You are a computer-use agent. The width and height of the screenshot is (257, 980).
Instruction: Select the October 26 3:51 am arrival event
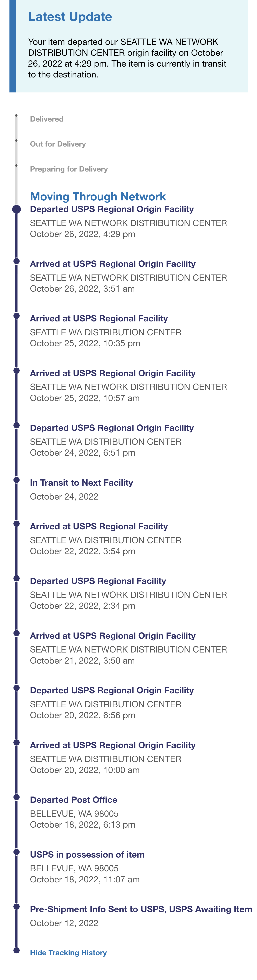[128, 276]
